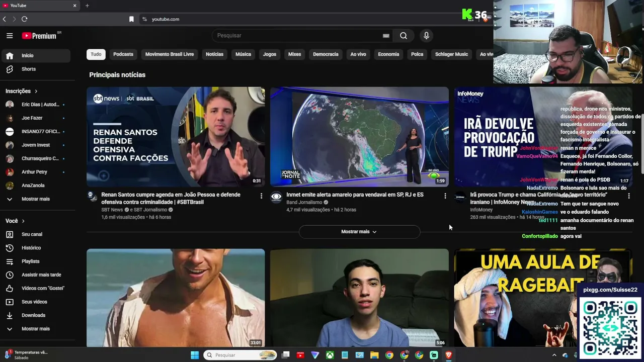Switch to Brave browser in taskbar
This screenshot has height=362, width=644.
click(x=449, y=355)
